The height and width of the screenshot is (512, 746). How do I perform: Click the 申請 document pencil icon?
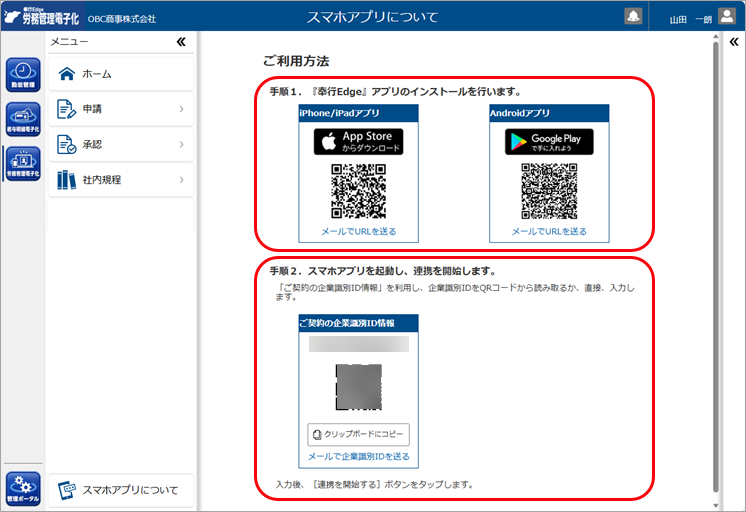66,109
